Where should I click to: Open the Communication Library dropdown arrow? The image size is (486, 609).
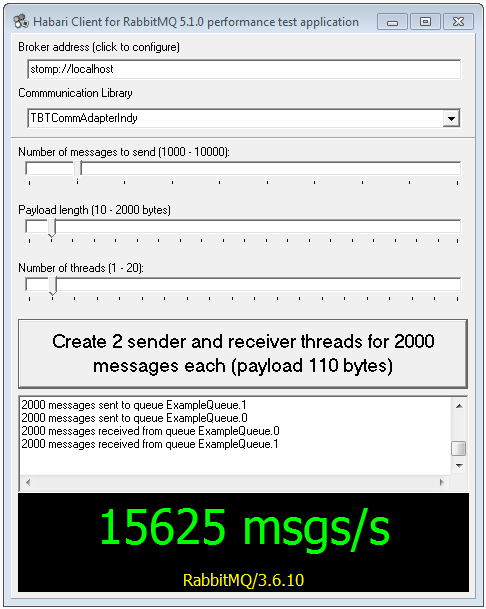pos(451,118)
